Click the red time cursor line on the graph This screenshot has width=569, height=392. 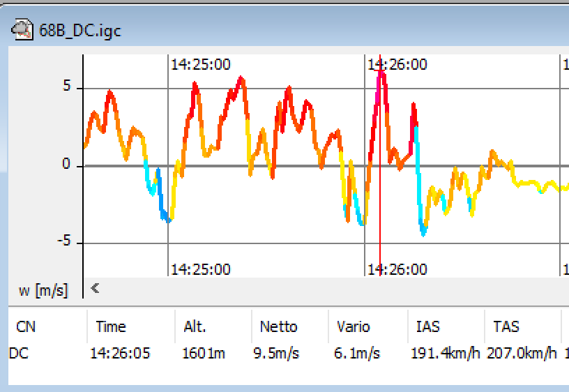click(x=379, y=209)
